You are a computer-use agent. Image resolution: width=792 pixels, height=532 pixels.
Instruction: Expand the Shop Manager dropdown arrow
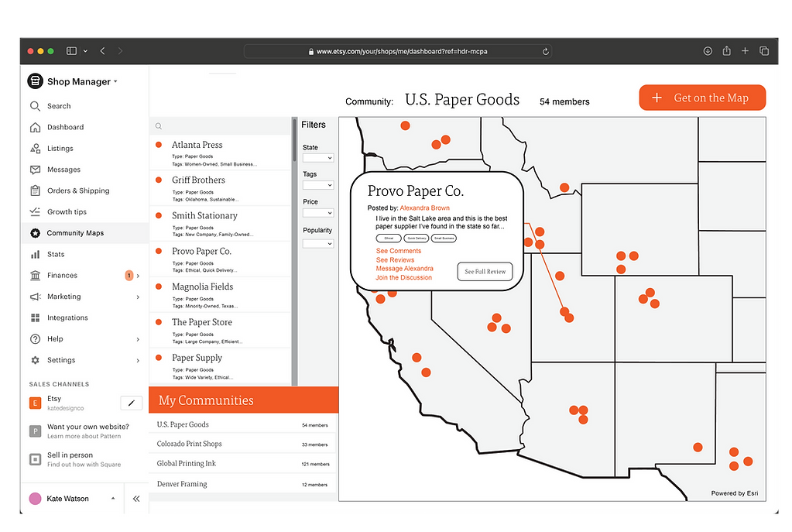pyautogui.click(x=115, y=81)
